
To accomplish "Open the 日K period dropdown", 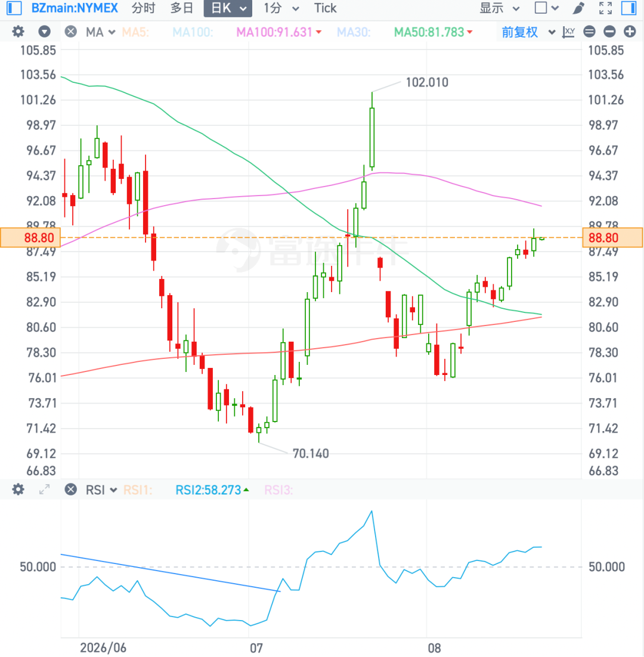I will click(228, 8).
